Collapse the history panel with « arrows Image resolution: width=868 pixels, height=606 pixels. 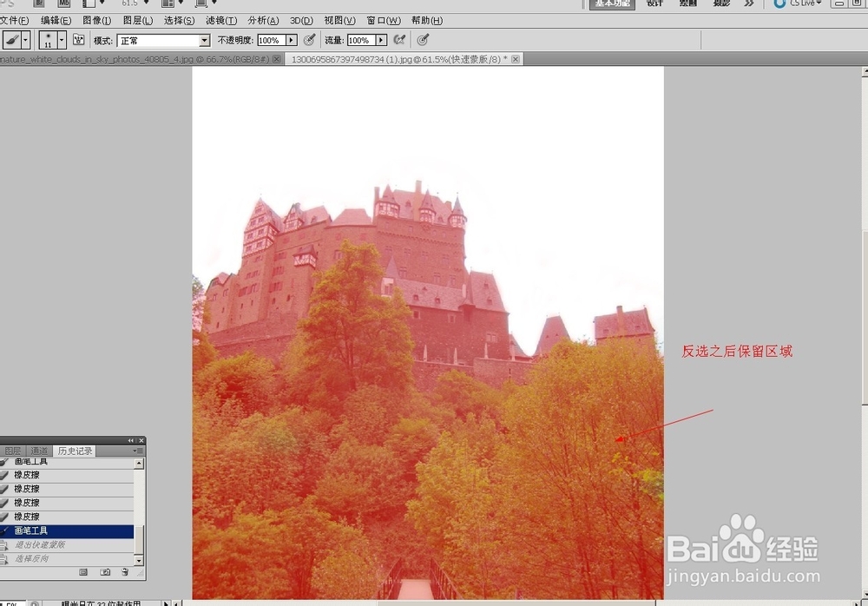pos(131,440)
